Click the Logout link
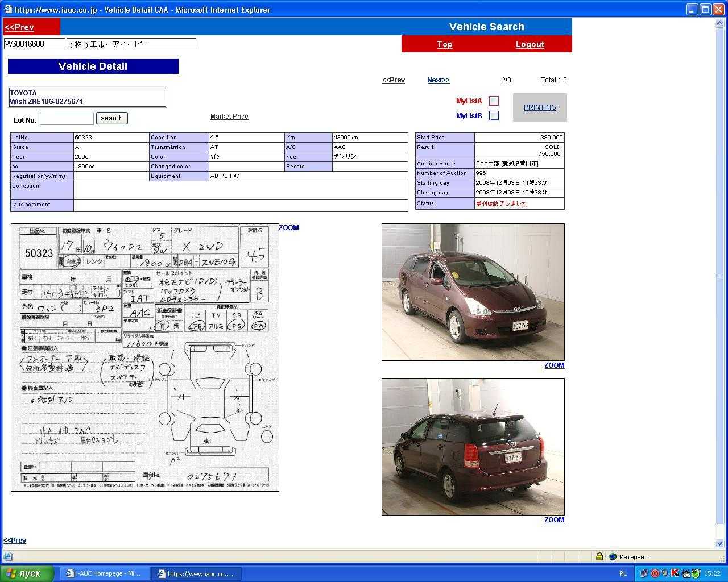Viewport: 728px width, 582px height. tap(530, 44)
